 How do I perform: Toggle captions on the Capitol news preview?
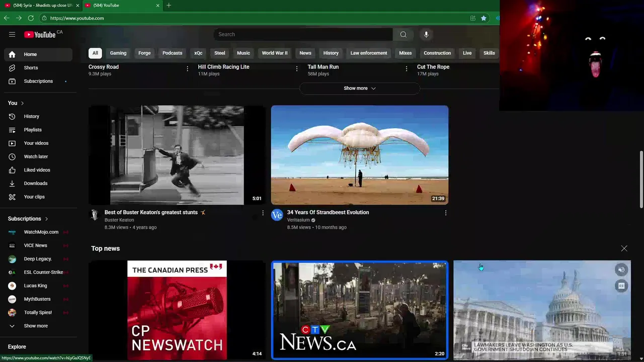tap(621, 286)
